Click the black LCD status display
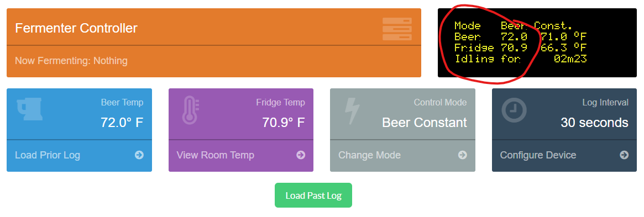The width and height of the screenshot is (644, 217). coord(537,43)
